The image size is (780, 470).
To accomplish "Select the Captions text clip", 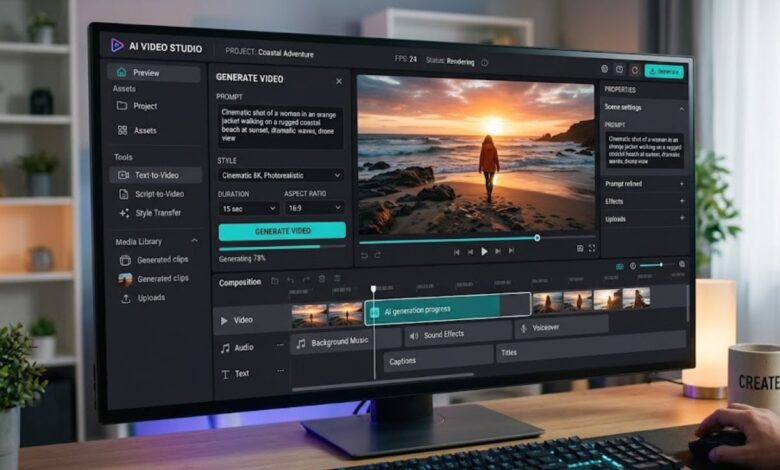I will point(439,361).
